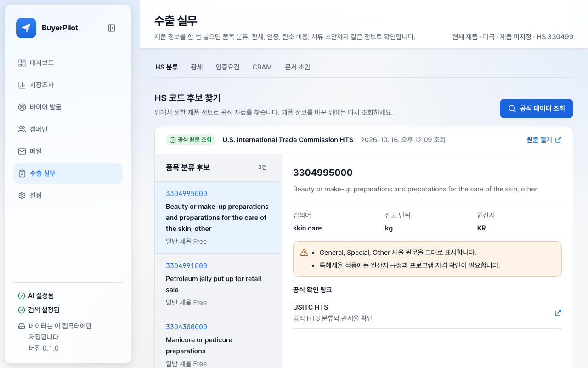Click the 공식 데이터 조회 button
The height and width of the screenshot is (368, 588).
[537, 109]
